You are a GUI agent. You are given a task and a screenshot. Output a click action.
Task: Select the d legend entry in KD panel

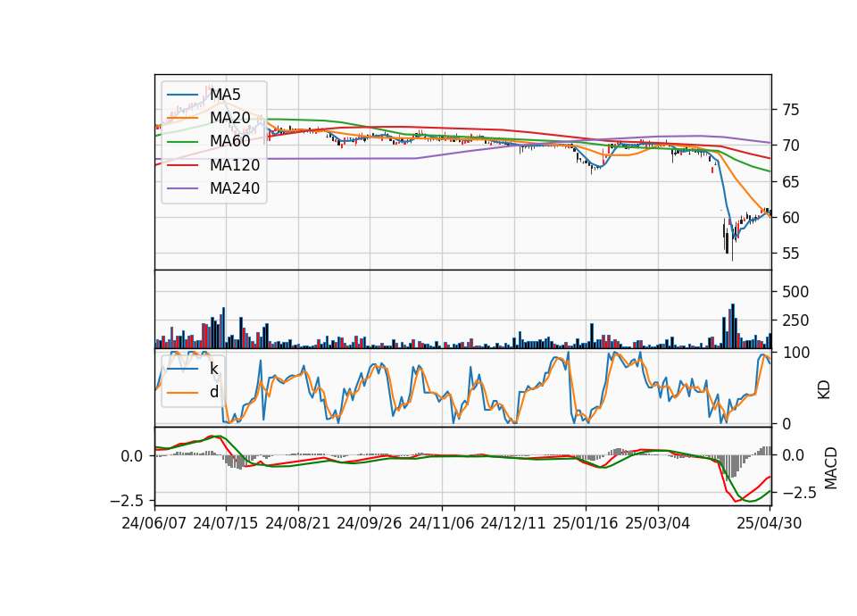click(x=213, y=392)
